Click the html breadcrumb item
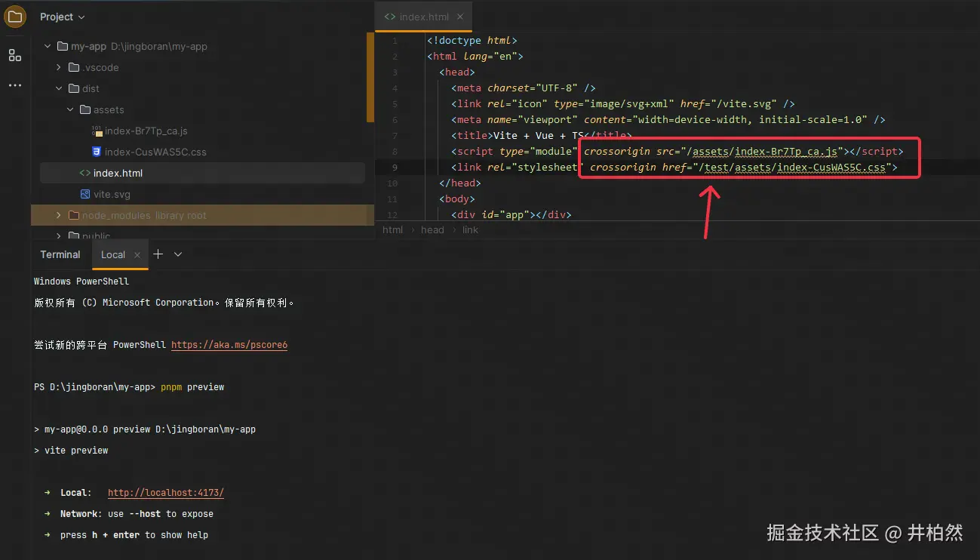 [393, 229]
